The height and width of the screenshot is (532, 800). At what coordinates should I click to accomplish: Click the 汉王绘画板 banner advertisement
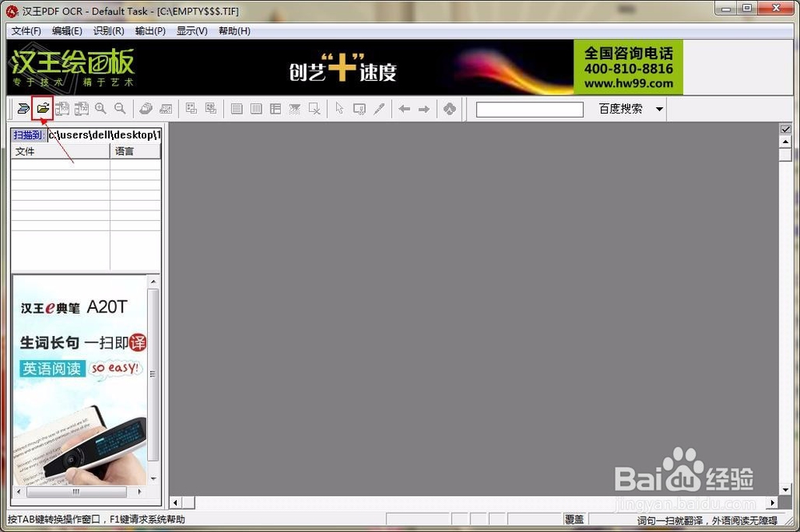[344, 67]
